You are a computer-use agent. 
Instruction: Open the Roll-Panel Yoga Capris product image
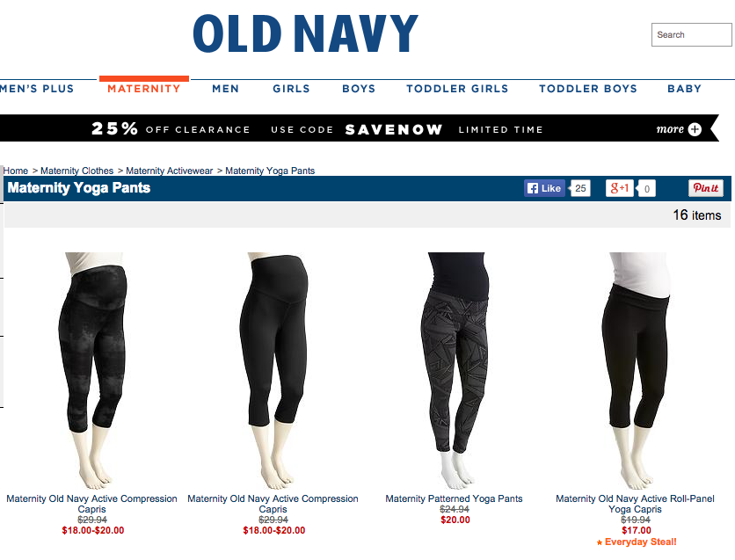pos(635,370)
